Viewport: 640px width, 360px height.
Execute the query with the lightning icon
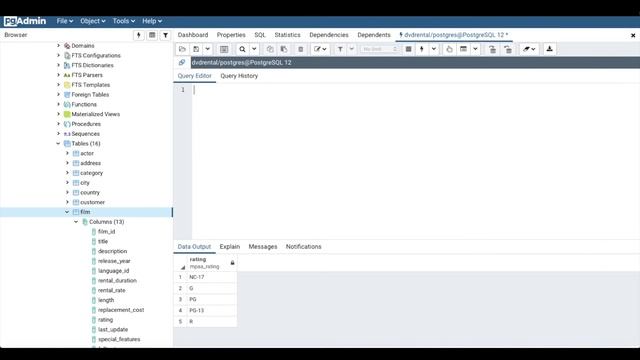[x=422, y=49]
